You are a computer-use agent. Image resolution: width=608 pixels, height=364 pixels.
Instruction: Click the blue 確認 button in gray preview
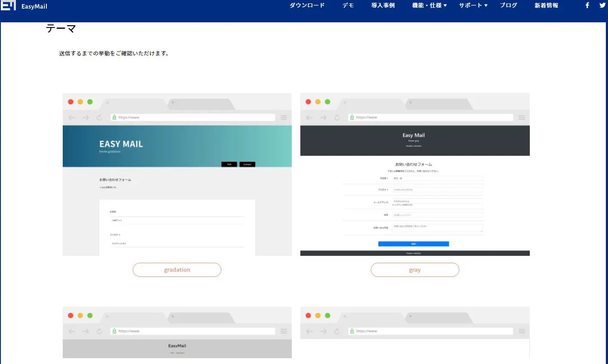click(x=413, y=243)
